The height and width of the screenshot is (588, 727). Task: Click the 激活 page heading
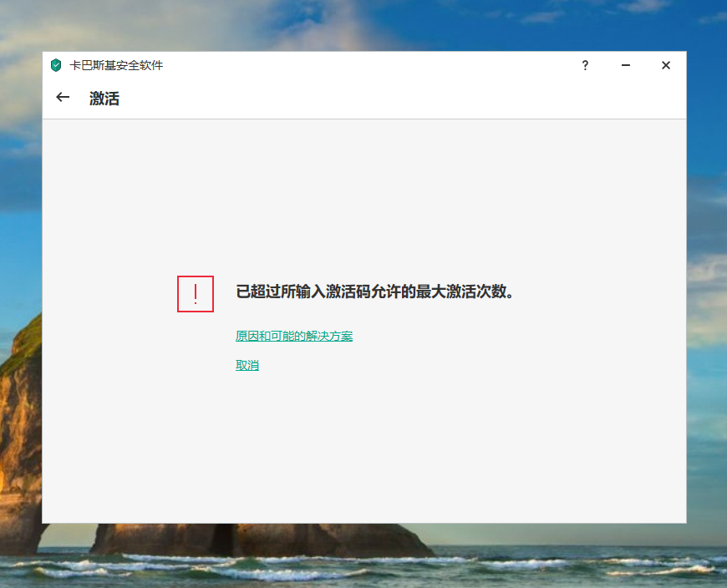tap(104, 99)
